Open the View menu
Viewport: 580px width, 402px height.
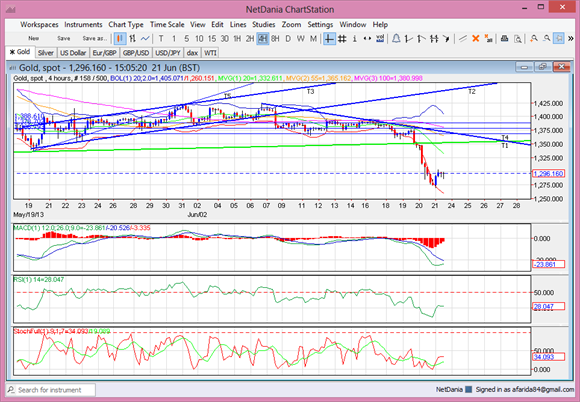(x=198, y=24)
